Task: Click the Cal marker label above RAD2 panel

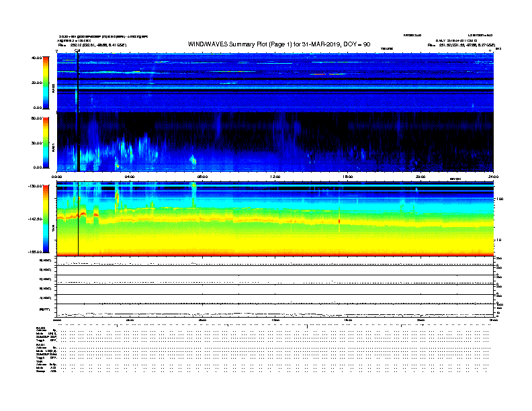Action: pos(77,50)
